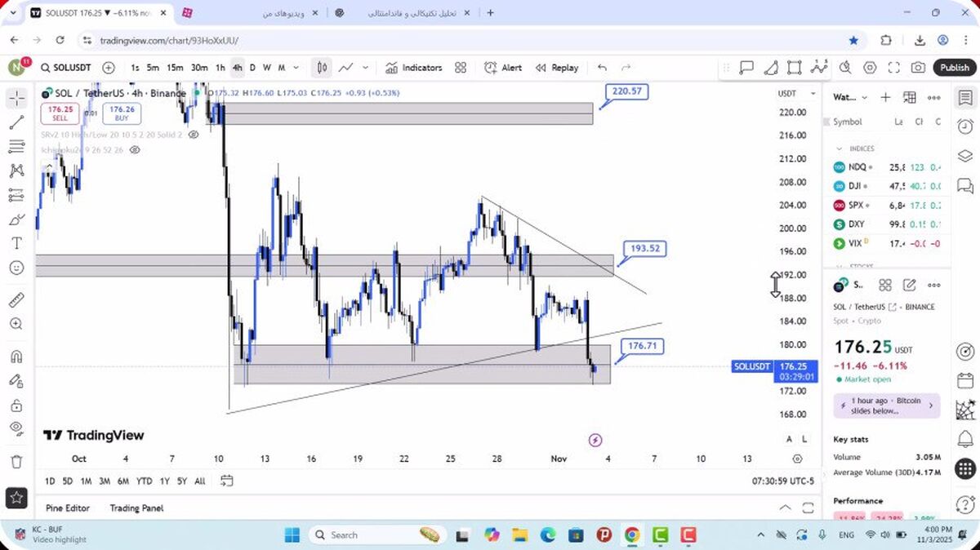
Task: Switch to the D daily timeframe
Action: pyautogui.click(x=252, y=68)
